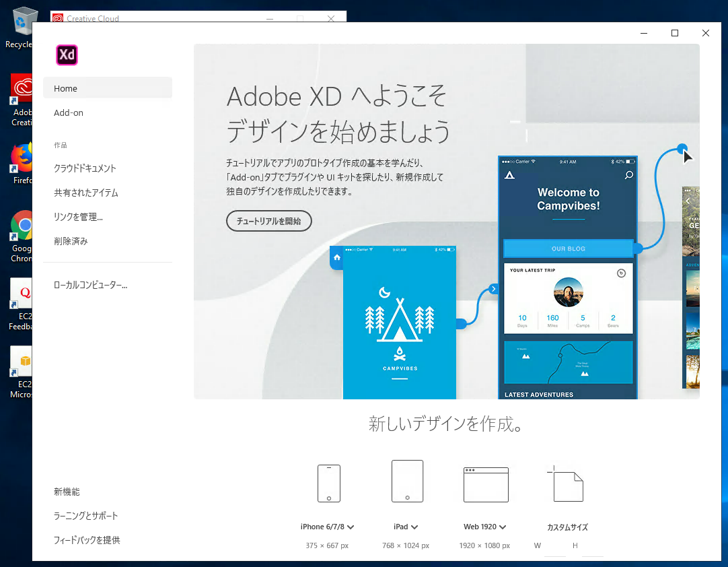The image size is (728, 567).
Task: Maximize the Adobe XD window
Action: pyautogui.click(x=675, y=33)
